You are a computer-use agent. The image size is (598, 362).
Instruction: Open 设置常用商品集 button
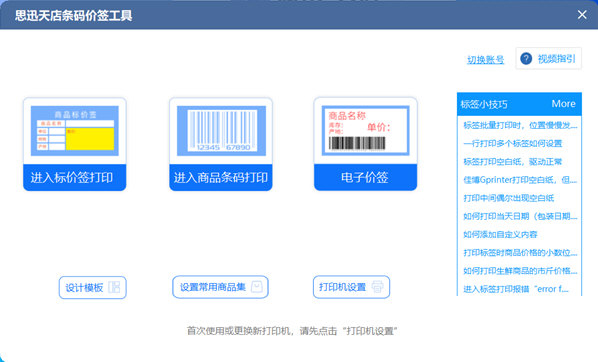[x=220, y=287]
